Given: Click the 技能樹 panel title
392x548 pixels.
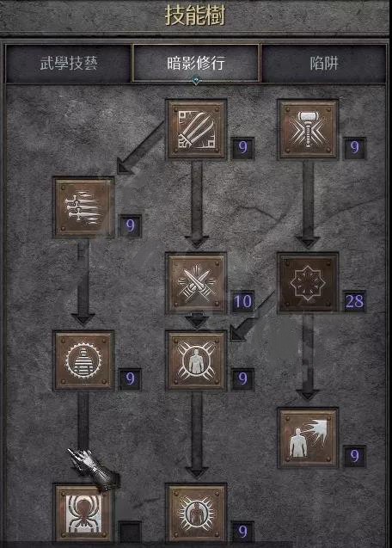Looking at the screenshot, I should (x=195, y=15).
